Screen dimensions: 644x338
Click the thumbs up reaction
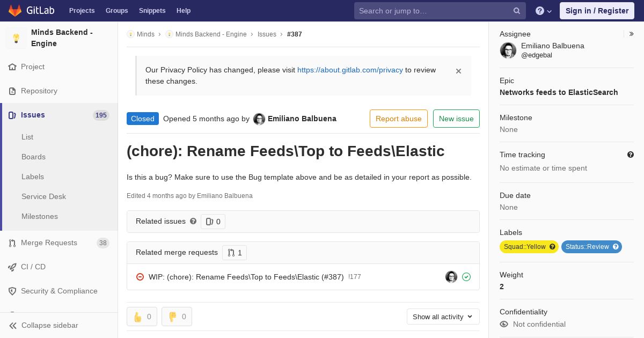tap(142, 317)
